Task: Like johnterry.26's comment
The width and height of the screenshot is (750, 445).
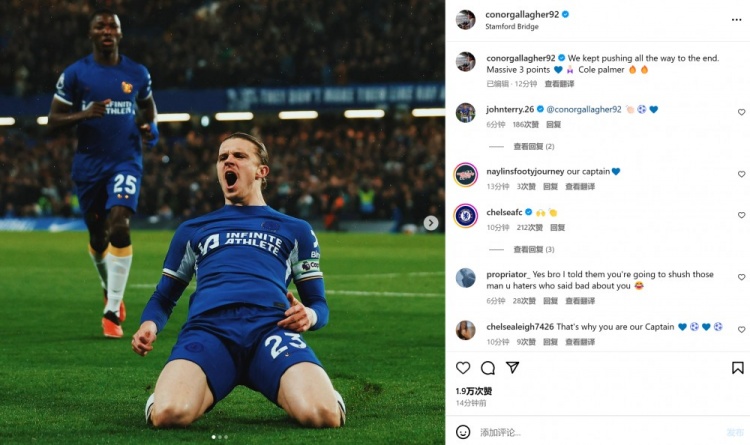Action: tap(741, 113)
